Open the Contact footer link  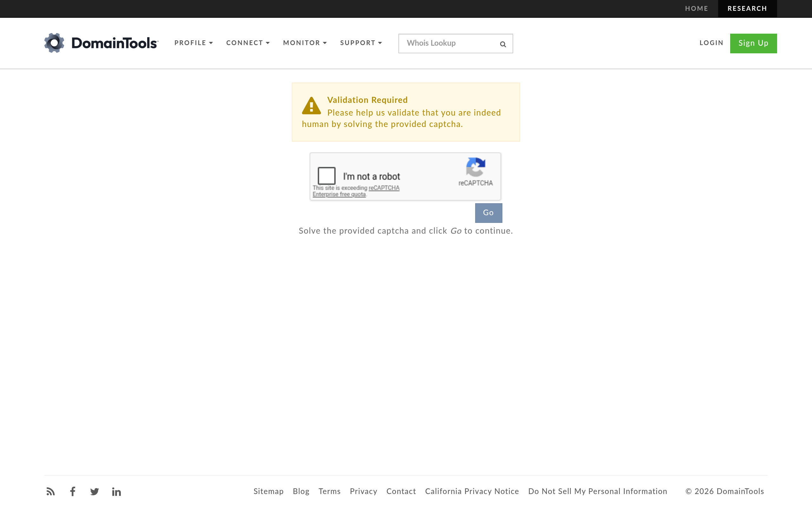401,491
